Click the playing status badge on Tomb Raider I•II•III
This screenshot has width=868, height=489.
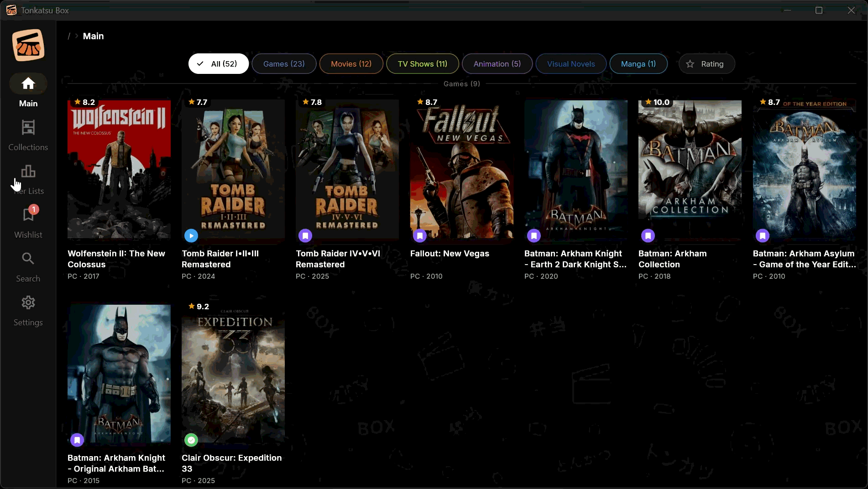tap(191, 236)
